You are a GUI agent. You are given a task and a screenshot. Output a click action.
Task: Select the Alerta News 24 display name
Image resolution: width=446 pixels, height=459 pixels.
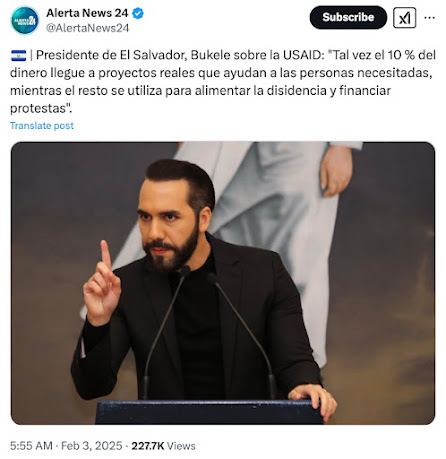(87, 13)
